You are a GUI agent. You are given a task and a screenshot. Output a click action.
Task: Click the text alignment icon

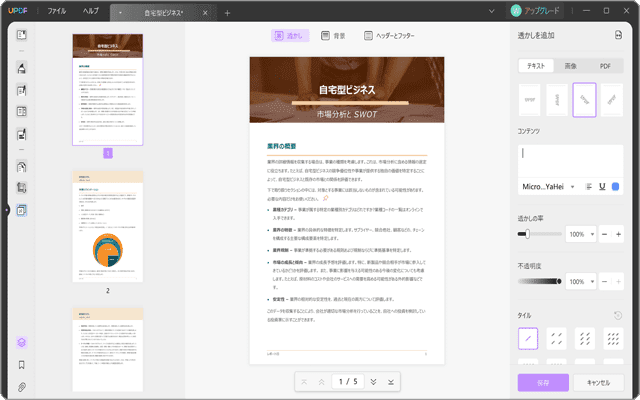pos(588,186)
